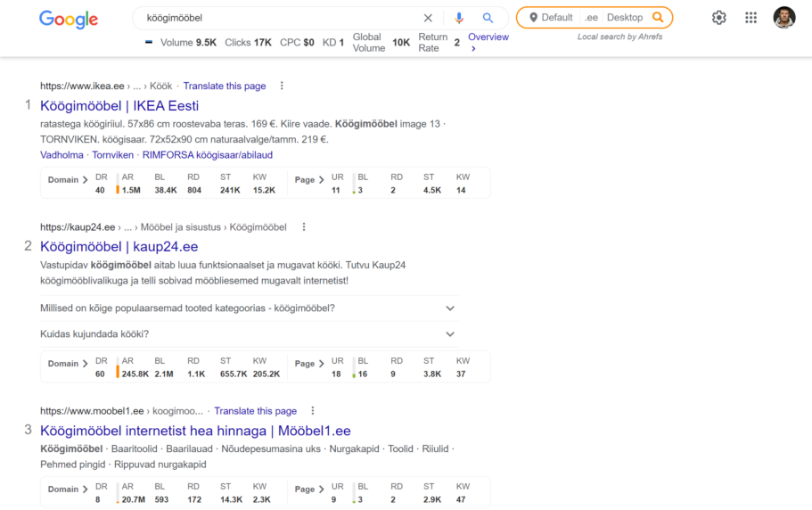812x510 pixels.
Task: Open the Google apps grid
Action: click(750, 18)
